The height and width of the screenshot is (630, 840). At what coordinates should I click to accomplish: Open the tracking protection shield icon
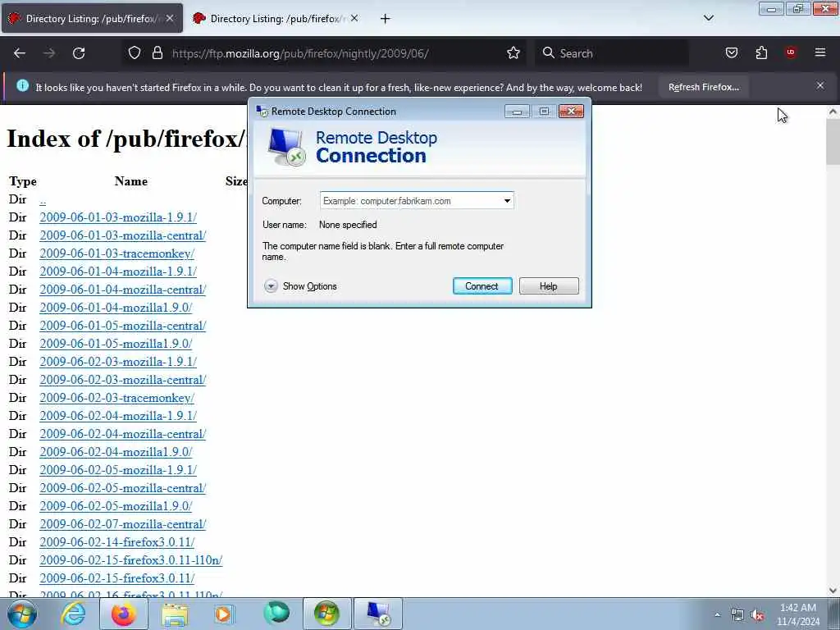135,53
